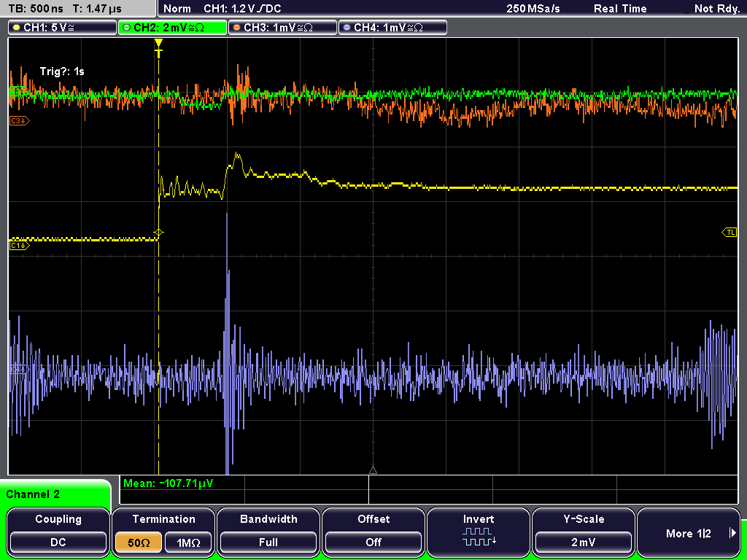Click the Channel 2 menu title
This screenshot has height=560, width=747.
(x=33, y=494)
